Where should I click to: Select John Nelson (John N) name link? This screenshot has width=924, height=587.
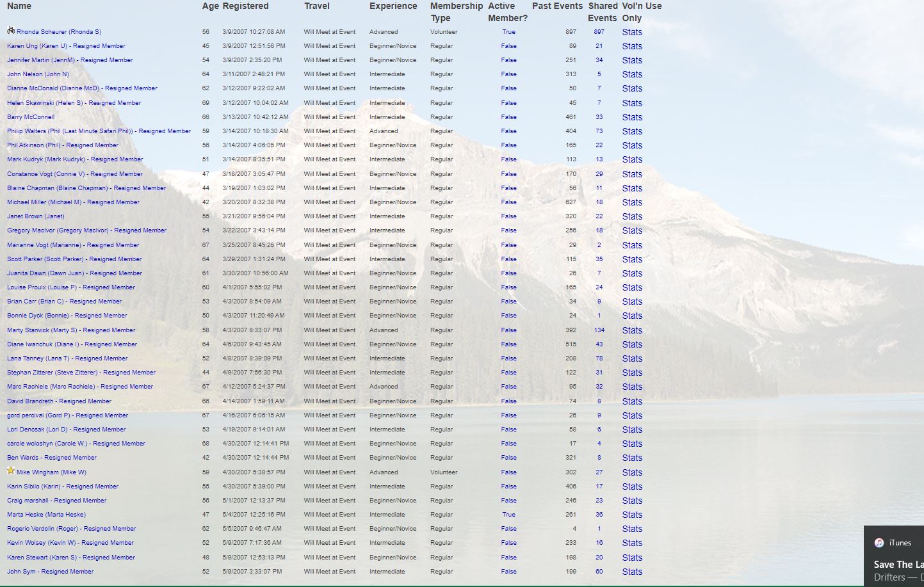[38, 74]
